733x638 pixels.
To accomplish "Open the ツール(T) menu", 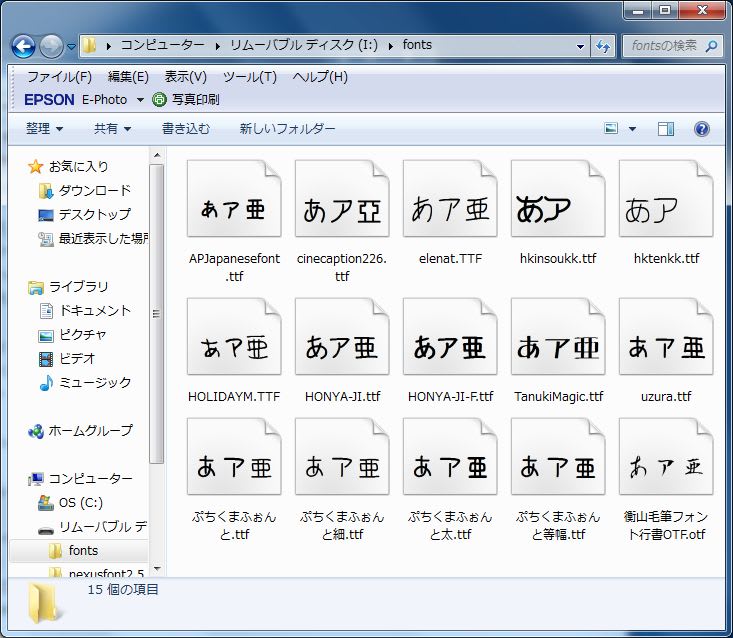I will click(249, 77).
